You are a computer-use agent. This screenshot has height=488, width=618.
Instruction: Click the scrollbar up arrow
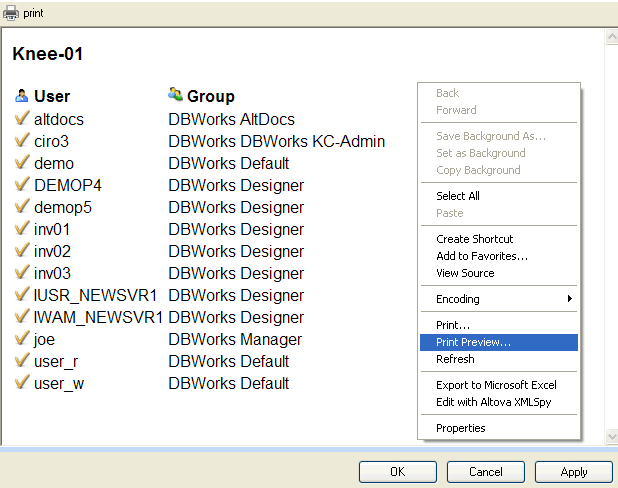612,37
